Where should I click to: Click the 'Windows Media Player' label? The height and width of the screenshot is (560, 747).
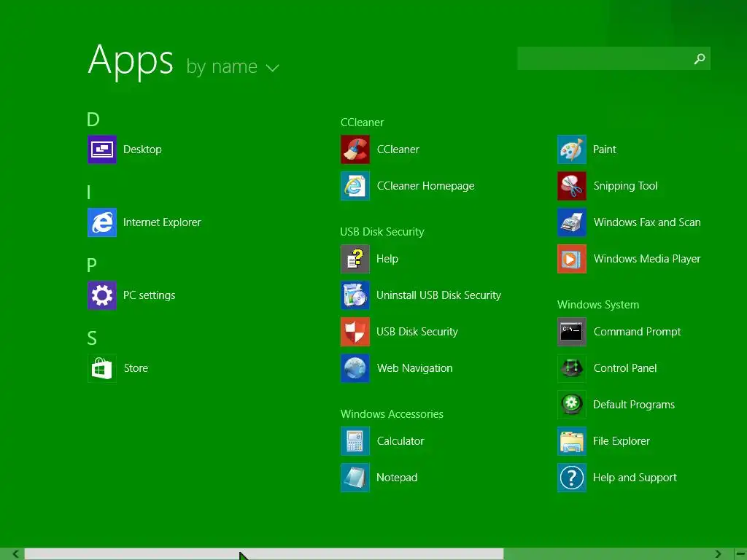[647, 259]
